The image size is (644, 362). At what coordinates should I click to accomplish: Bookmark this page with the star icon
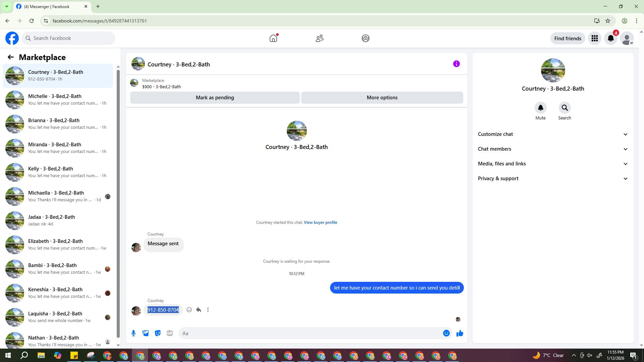[x=608, y=21]
